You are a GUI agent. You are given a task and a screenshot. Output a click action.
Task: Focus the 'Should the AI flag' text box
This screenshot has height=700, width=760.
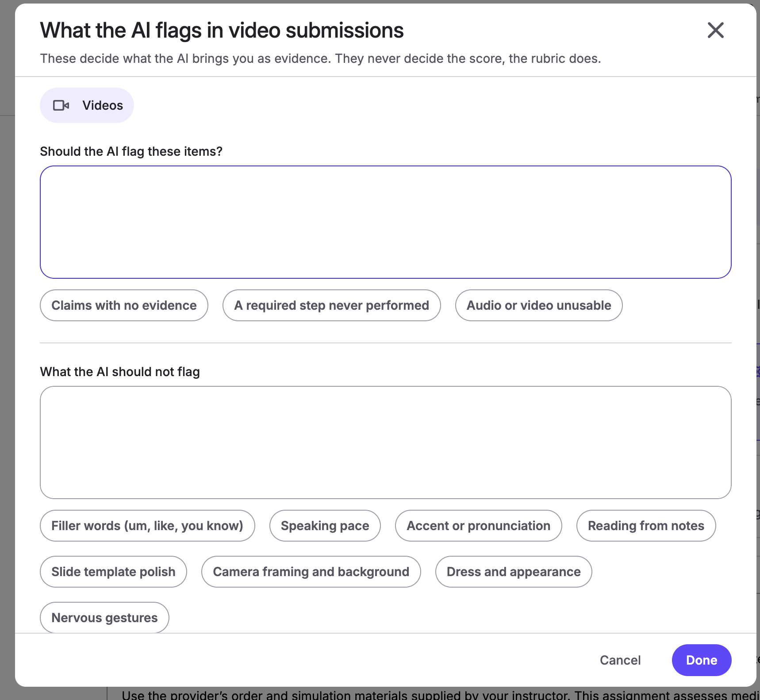pos(386,222)
